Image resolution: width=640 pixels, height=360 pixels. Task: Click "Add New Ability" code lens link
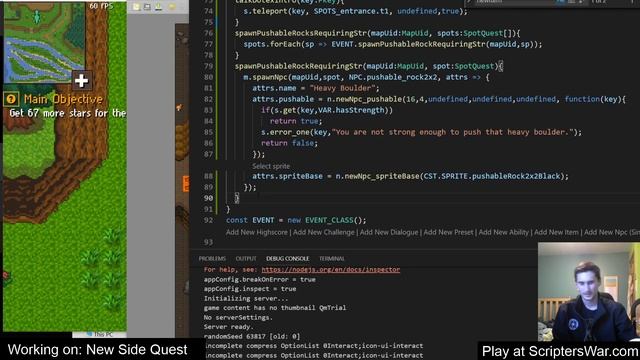click(503, 232)
